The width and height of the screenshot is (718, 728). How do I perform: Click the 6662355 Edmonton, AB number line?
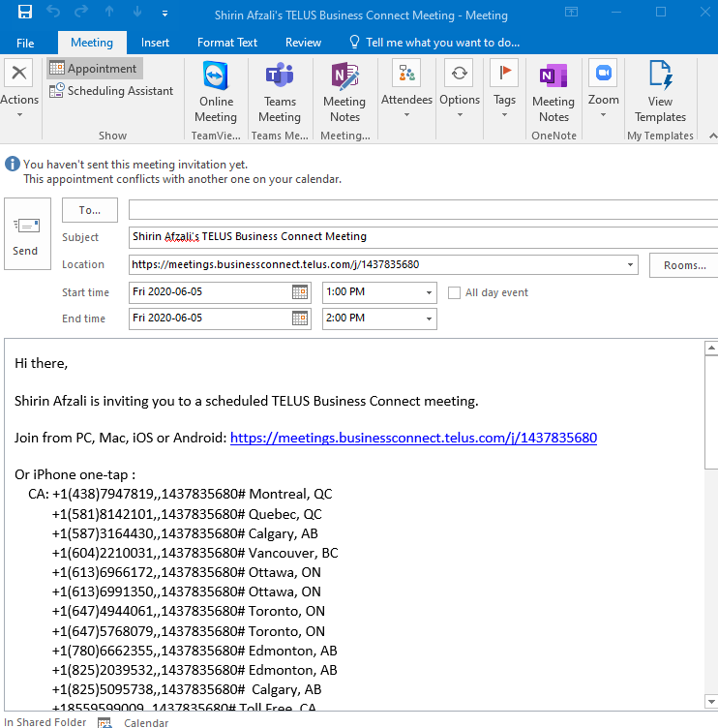(194, 651)
